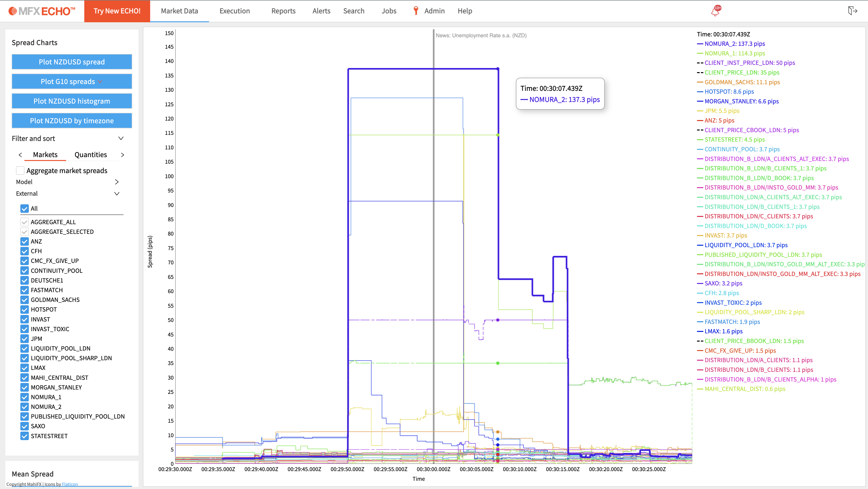Uncheck the ANZ checkbox
The height and width of the screenshot is (489, 868).
coord(24,241)
